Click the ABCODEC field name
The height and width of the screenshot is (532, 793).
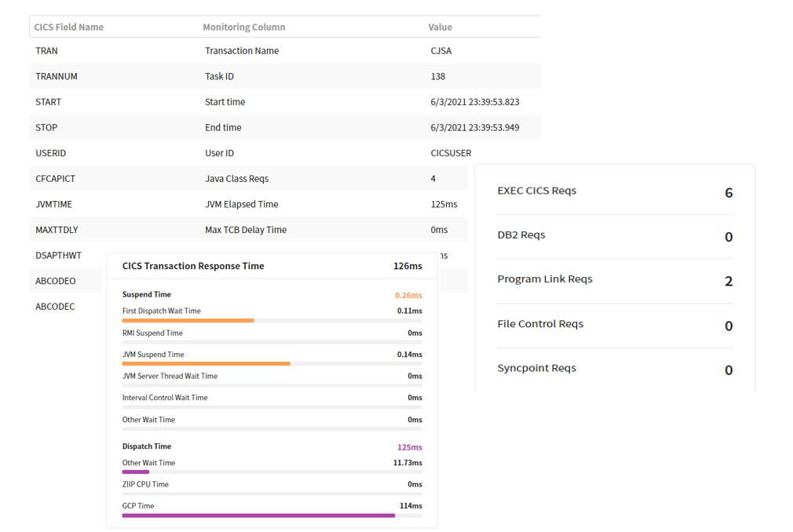pyautogui.click(x=55, y=307)
